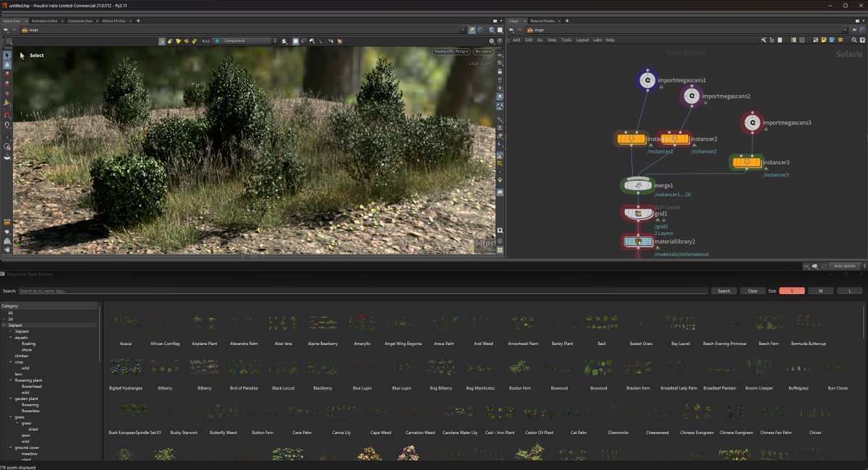Select the Aloe Vera asset thumbnail
The image size is (868, 470).
(x=283, y=322)
